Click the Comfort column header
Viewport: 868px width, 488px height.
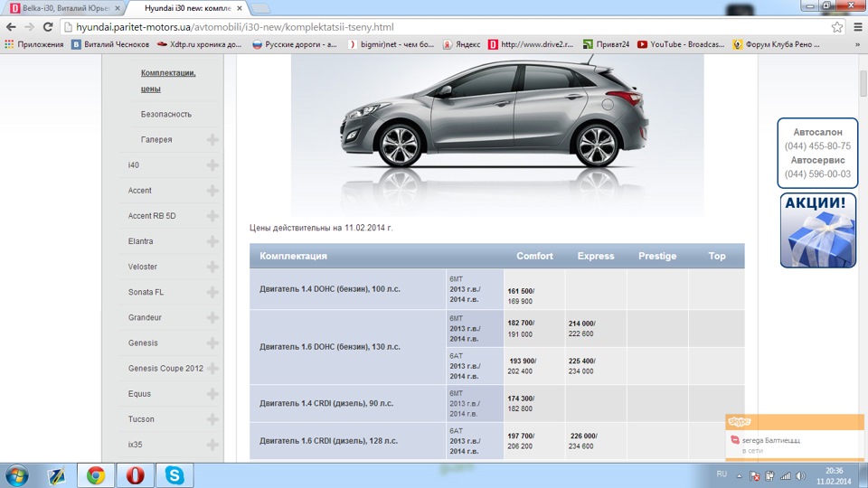coord(534,256)
